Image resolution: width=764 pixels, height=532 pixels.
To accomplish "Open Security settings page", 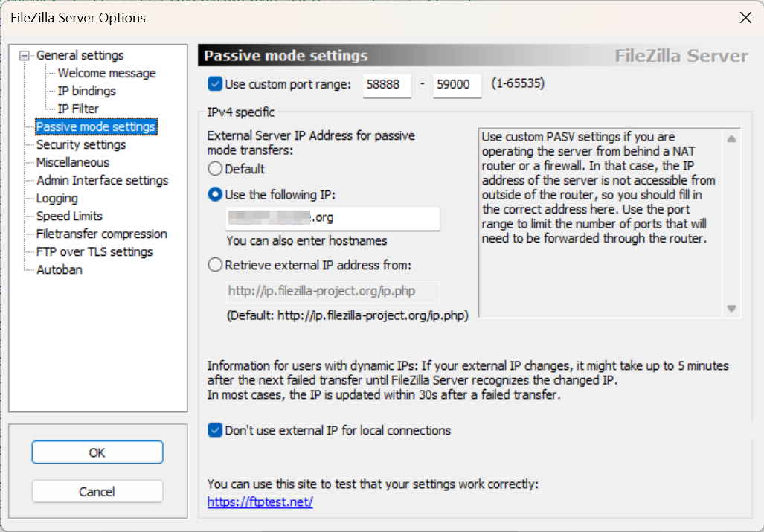I will click(x=81, y=144).
